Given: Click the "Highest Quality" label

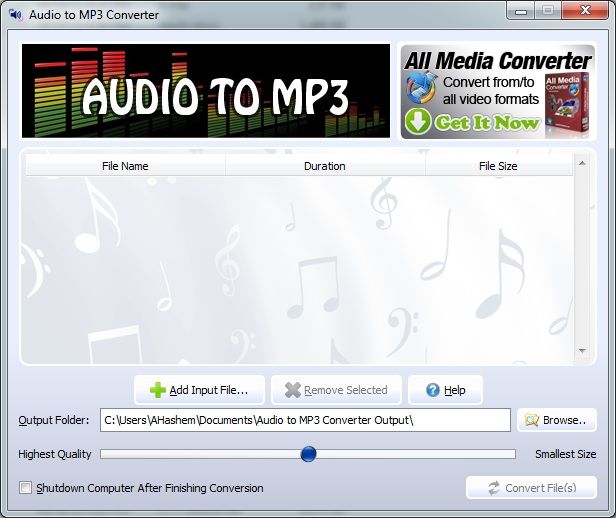Looking at the screenshot, I should pos(55,454).
